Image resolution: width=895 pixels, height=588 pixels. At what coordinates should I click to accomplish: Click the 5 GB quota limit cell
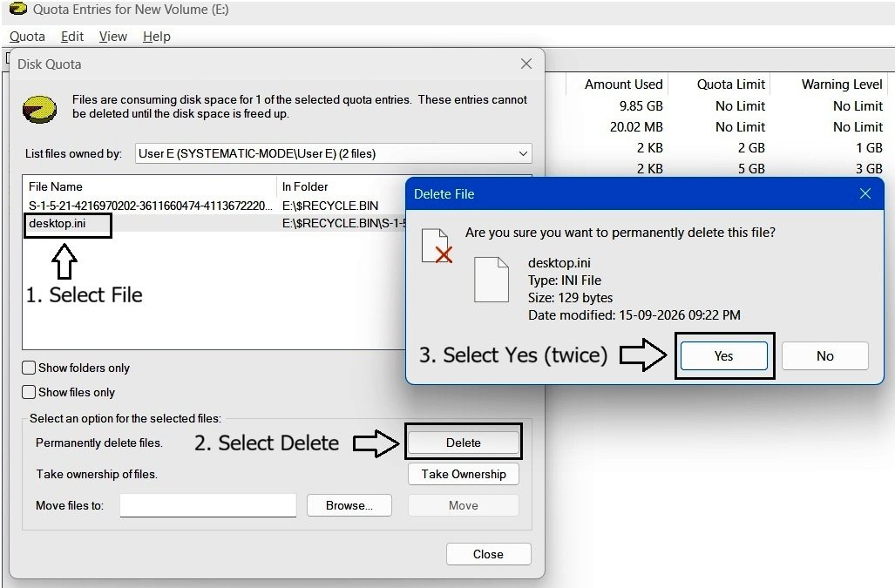751,169
